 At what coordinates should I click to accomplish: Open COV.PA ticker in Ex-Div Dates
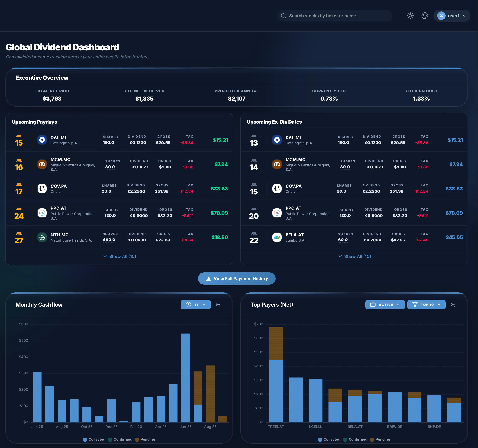tap(294, 186)
